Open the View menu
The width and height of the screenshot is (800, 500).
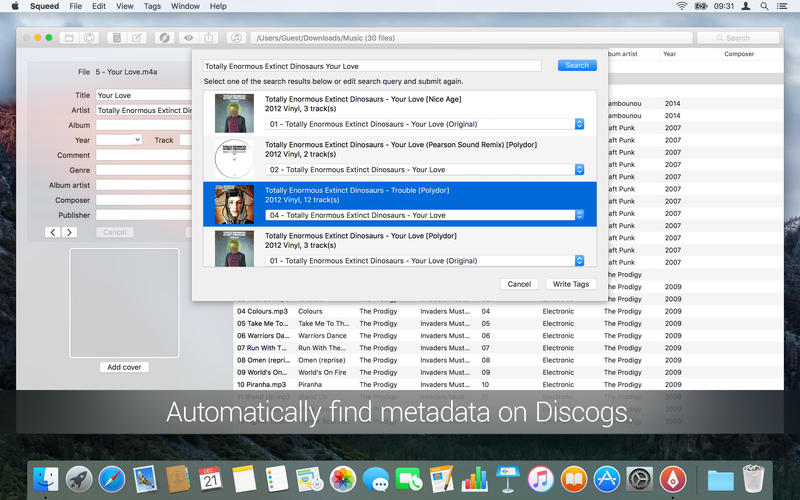[124, 6]
